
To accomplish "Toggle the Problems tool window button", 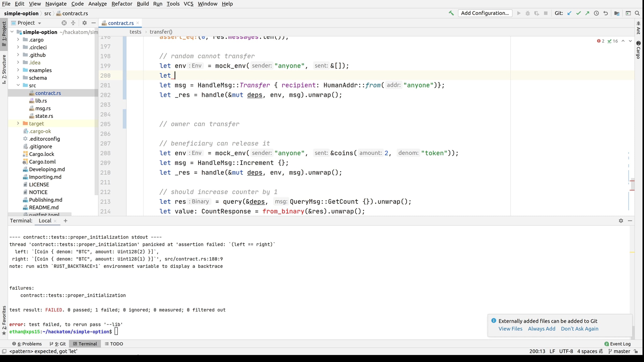I will pos(27,344).
